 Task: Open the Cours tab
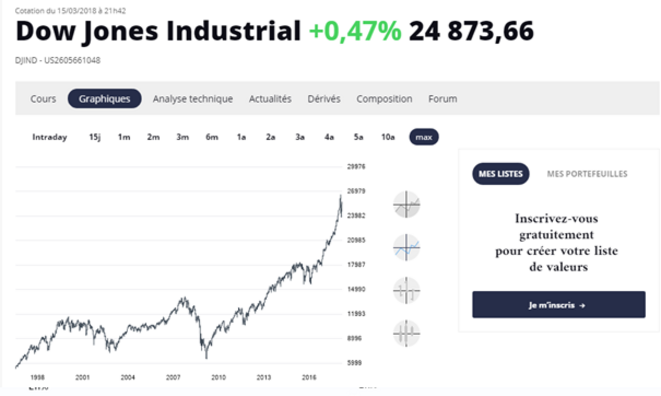(x=43, y=99)
